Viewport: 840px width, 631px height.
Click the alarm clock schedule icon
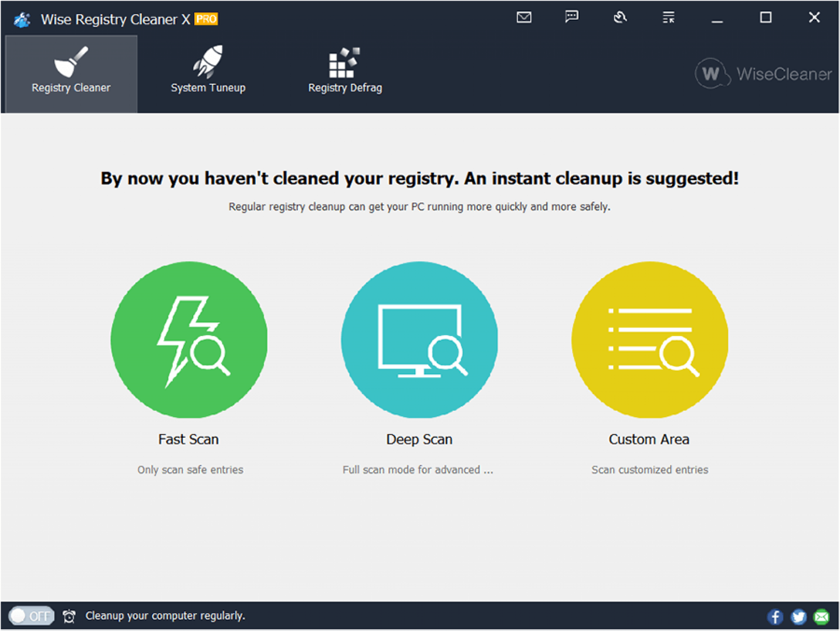(69, 616)
